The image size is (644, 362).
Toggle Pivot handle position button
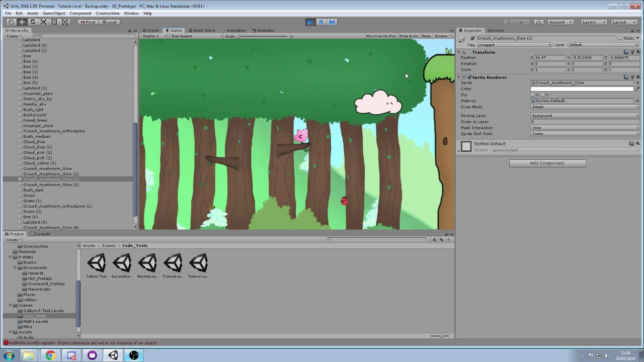tap(88, 22)
